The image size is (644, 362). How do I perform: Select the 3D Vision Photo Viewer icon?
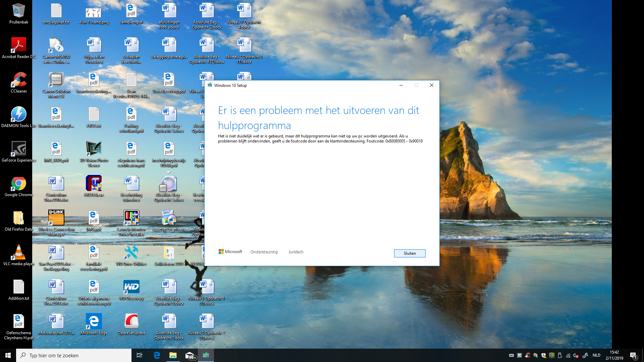click(x=94, y=154)
